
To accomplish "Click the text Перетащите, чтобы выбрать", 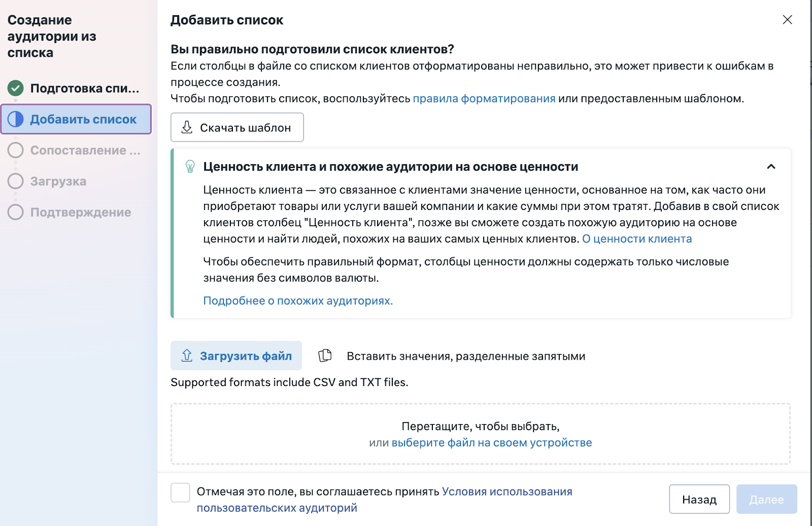I will (x=481, y=426).
